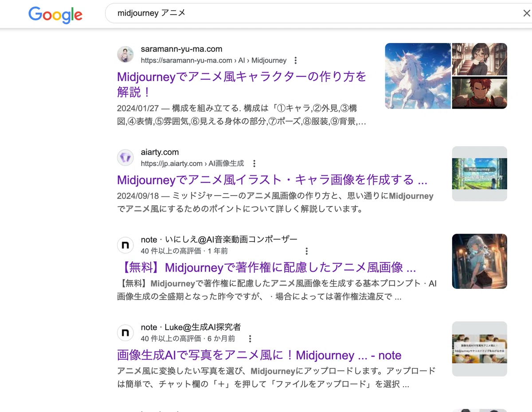Click the pegasus unicorn thumbnail image

(418, 76)
